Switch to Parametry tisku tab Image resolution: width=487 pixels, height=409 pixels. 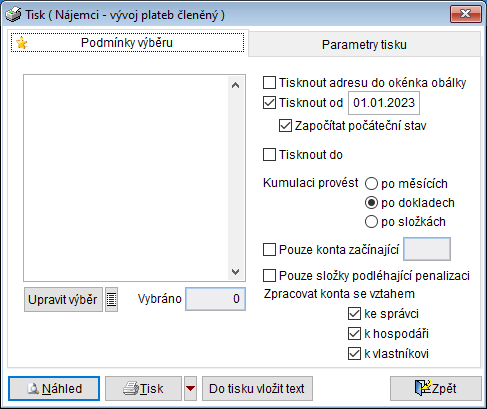click(364, 44)
